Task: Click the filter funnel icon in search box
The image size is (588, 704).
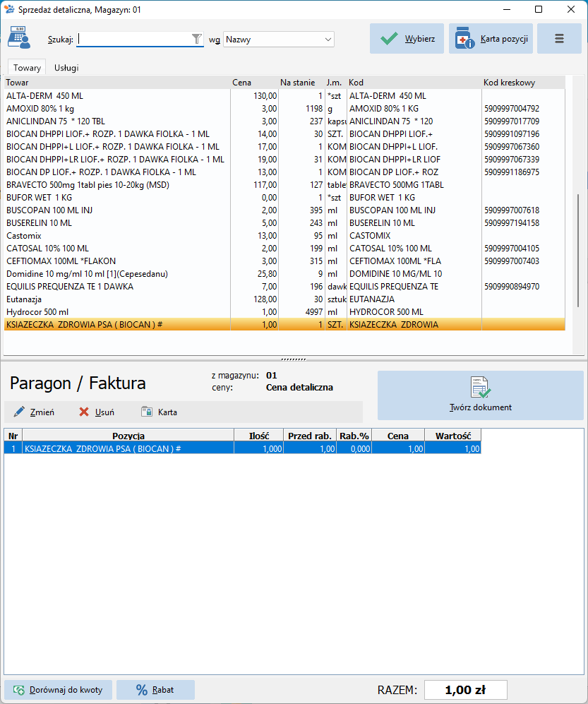Action: pos(197,39)
